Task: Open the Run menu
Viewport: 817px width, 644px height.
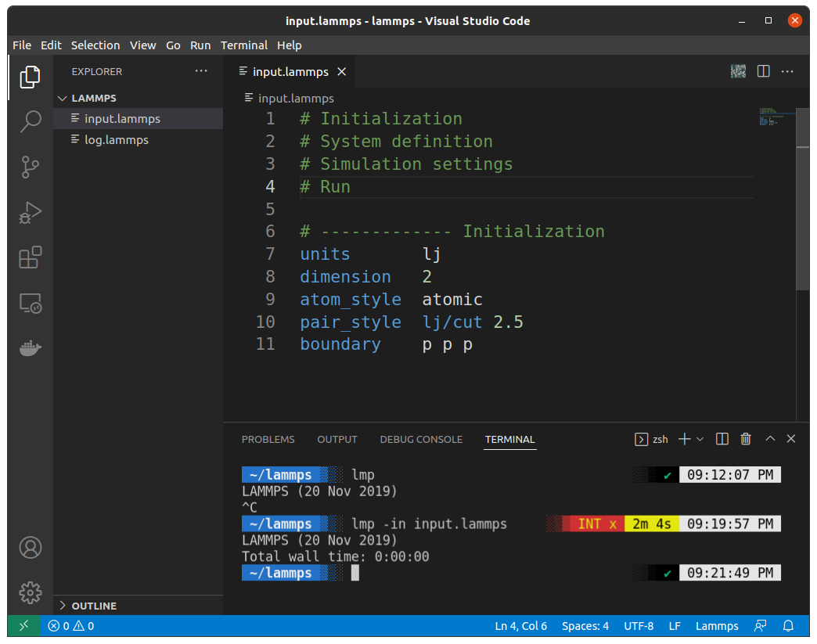Action: click(200, 45)
